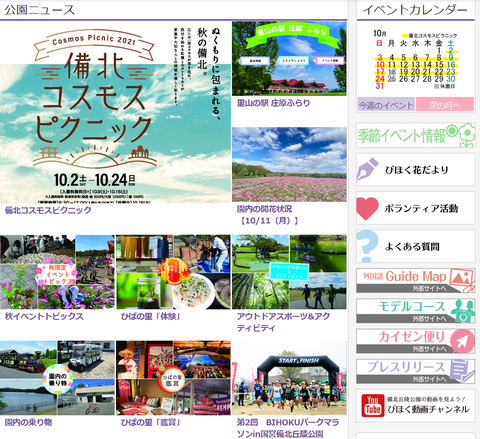Open ボランティア活動 link text
Screen dimensions: 480x439
(x=421, y=209)
